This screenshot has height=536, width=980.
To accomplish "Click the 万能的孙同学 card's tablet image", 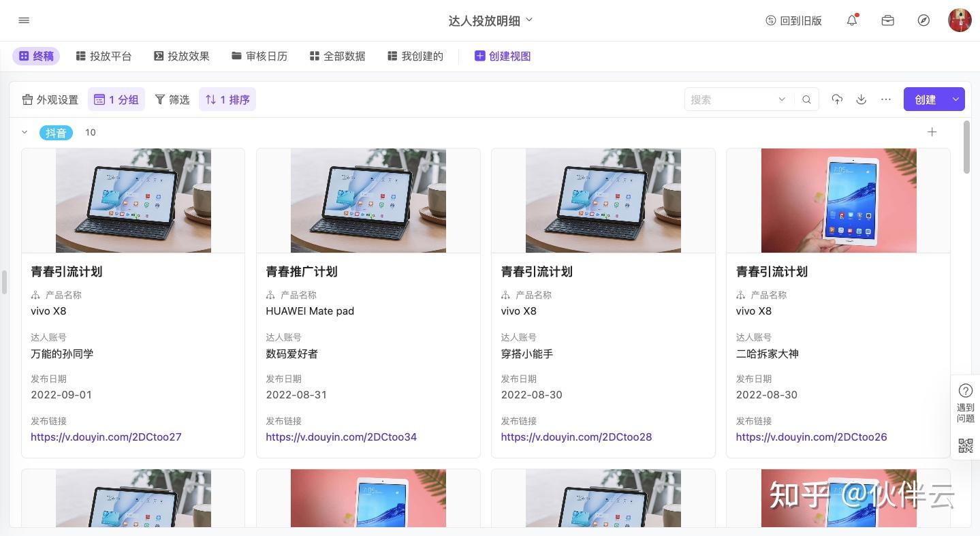I will tap(133, 200).
